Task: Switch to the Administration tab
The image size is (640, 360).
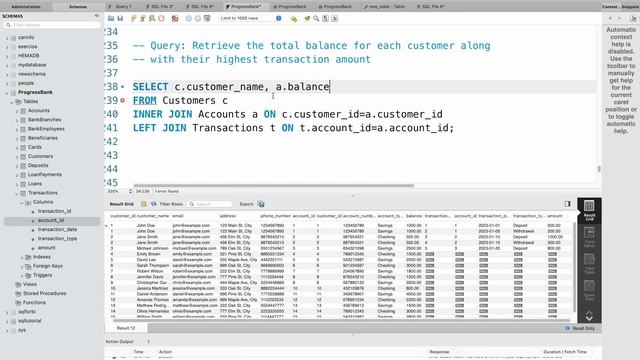Action: (26, 7)
